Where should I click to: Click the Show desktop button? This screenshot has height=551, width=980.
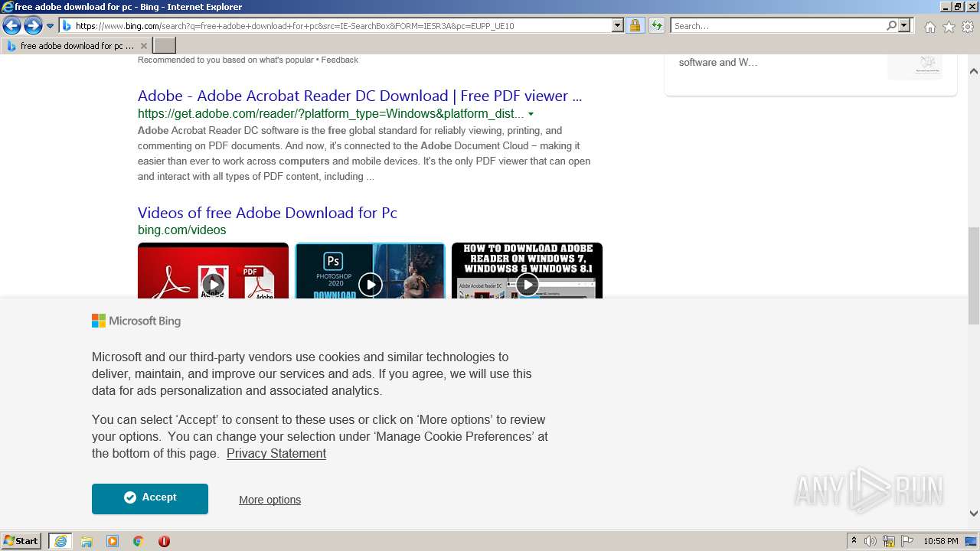tap(972, 541)
